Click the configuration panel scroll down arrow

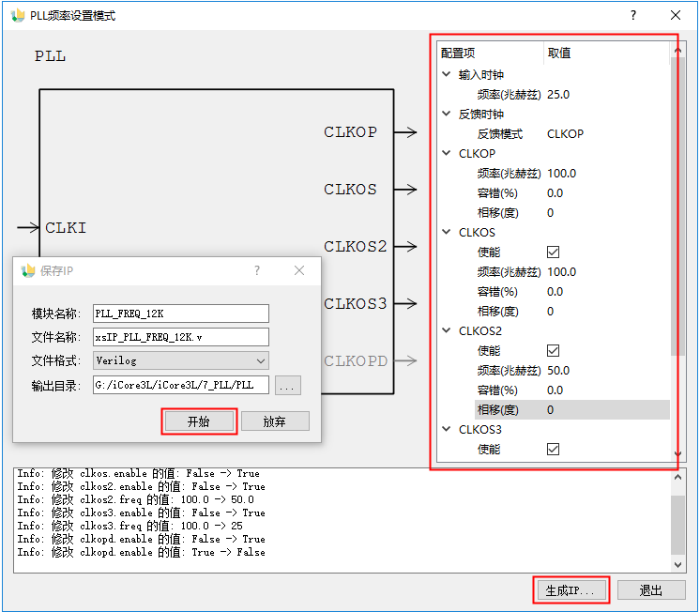tap(678, 455)
